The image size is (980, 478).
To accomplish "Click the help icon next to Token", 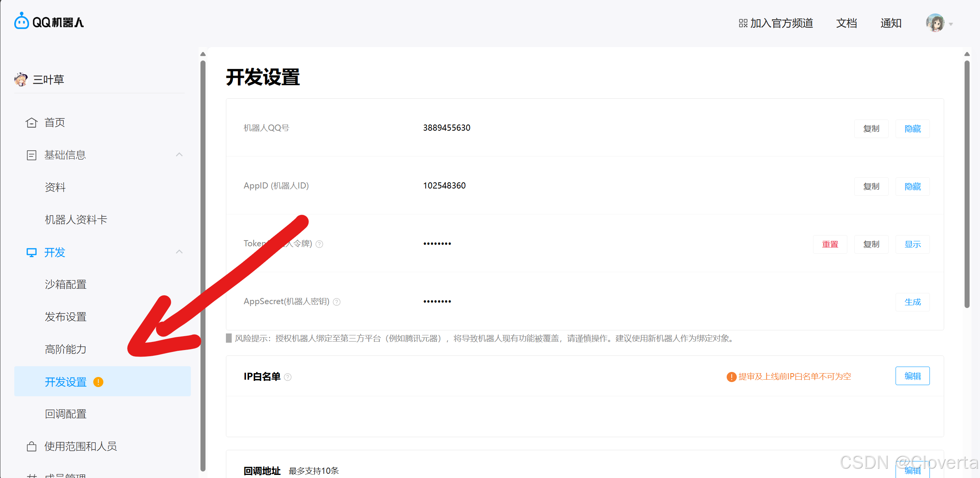I will pos(319,244).
